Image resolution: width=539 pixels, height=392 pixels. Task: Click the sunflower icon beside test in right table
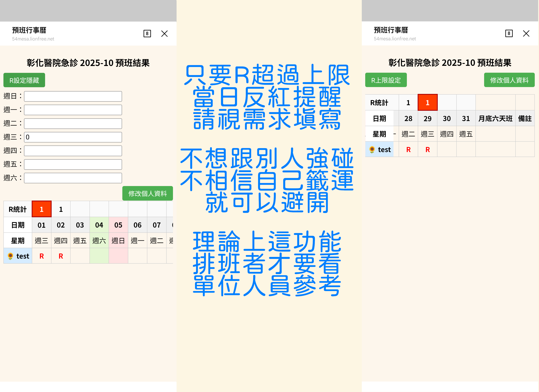tap(372, 149)
